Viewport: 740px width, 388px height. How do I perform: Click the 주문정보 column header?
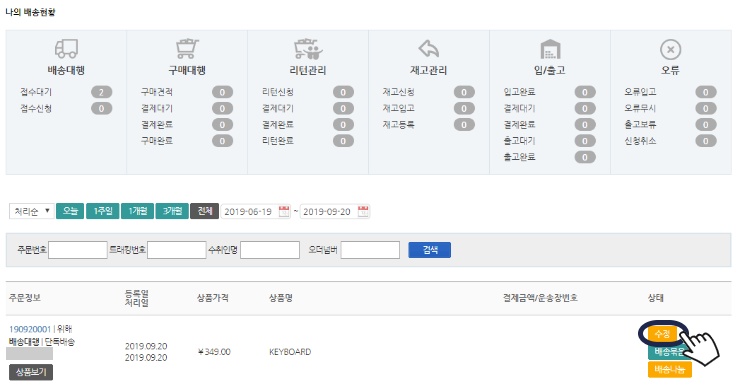point(25,298)
